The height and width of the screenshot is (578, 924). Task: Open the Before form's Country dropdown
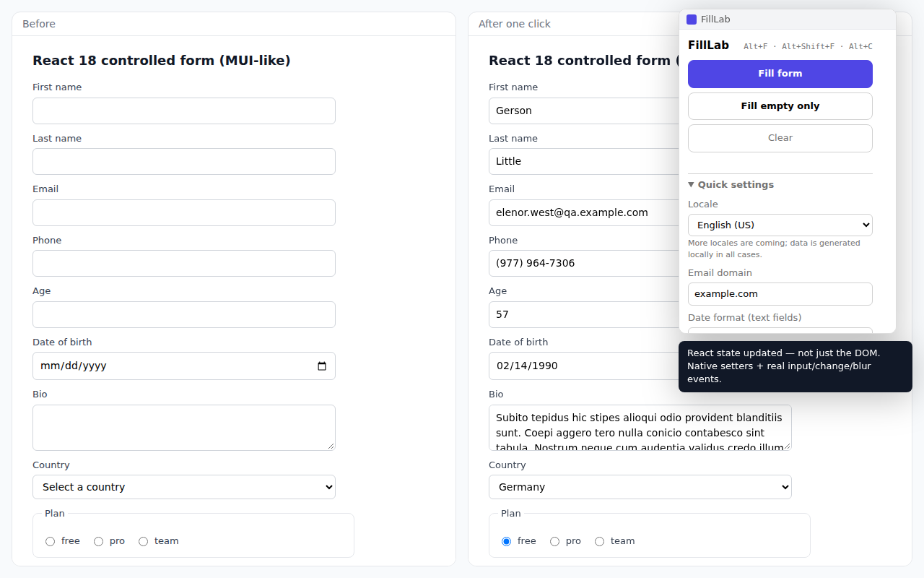pos(184,487)
